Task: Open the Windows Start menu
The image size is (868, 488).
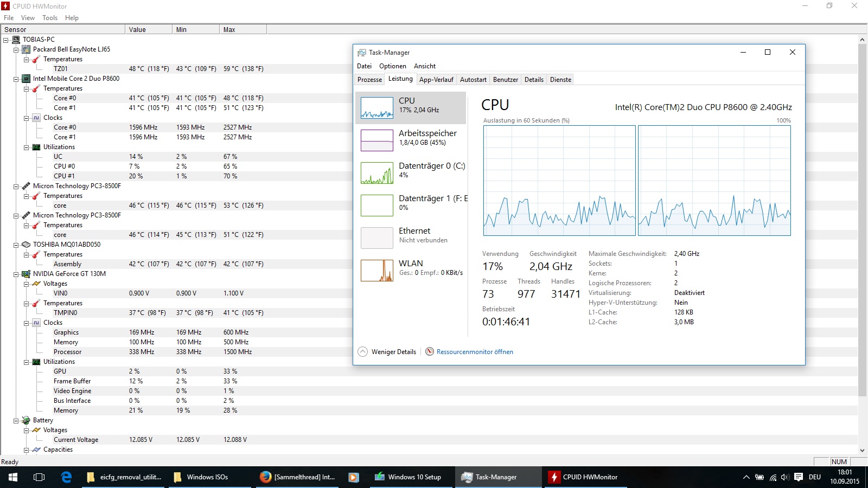Action: [x=13, y=477]
